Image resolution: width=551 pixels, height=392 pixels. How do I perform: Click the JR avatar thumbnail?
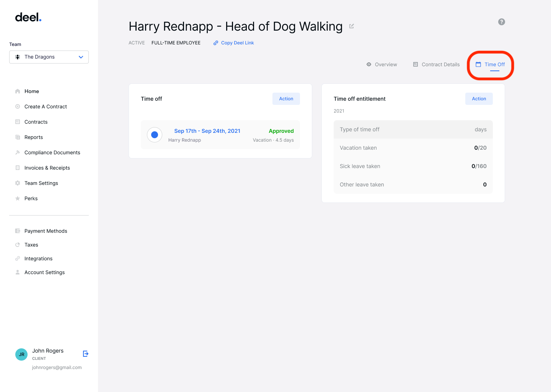(x=21, y=354)
